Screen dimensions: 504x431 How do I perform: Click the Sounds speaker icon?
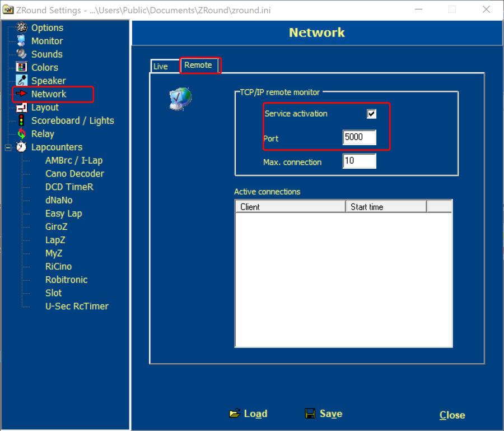21,54
